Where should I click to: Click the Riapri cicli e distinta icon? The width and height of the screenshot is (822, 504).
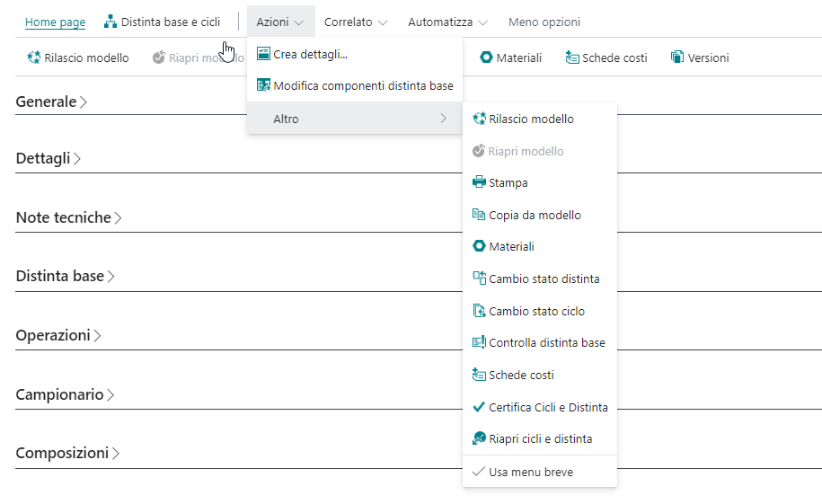point(479,438)
